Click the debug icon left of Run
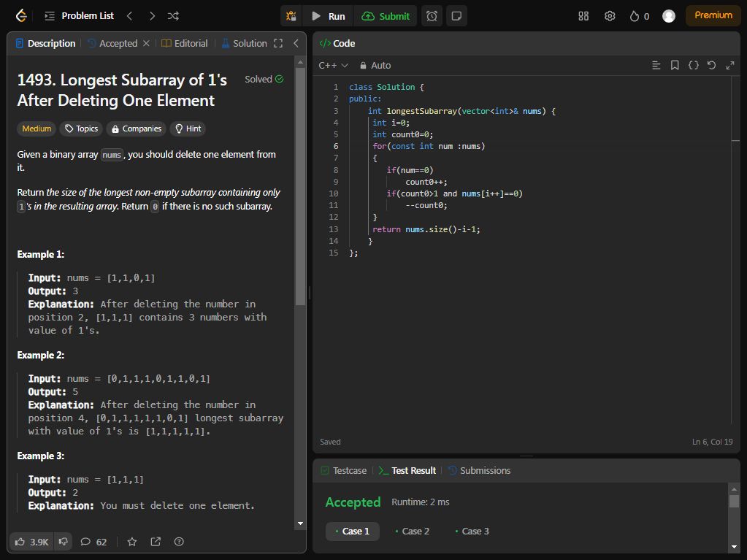The height and width of the screenshot is (560, 747). (x=291, y=16)
